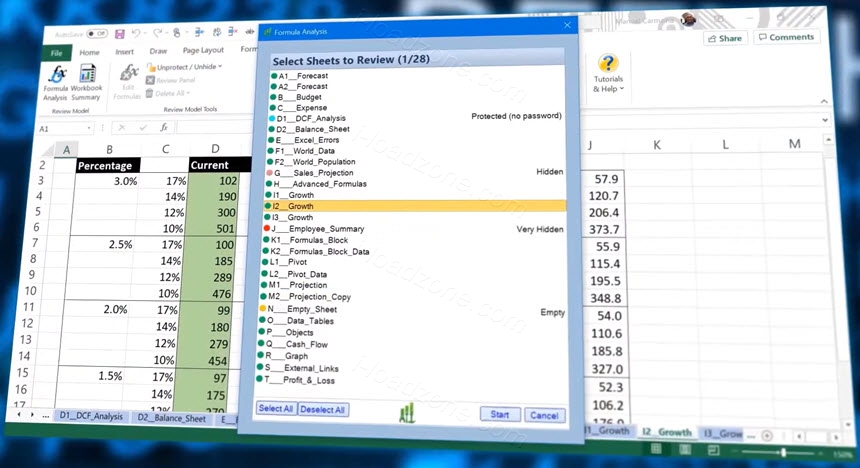The image size is (860, 468).
Task: Click horizontal scrollbar right arrow
Action: point(836,437)
